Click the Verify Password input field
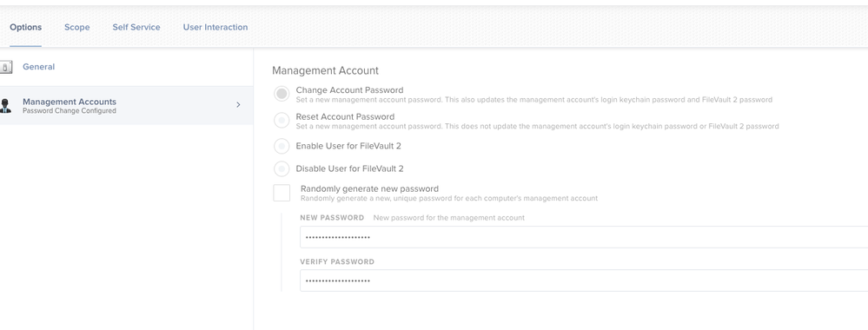 (x=584, y=280)
